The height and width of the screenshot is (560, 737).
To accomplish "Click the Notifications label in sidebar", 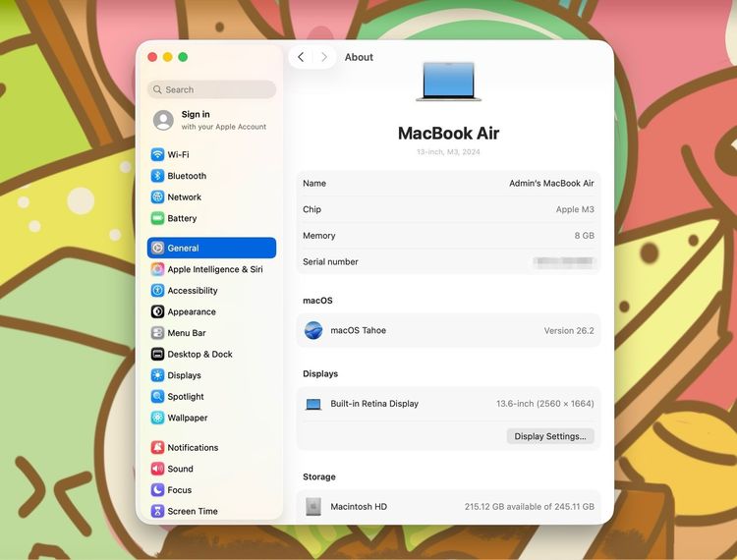I will [x=193, y=447].
